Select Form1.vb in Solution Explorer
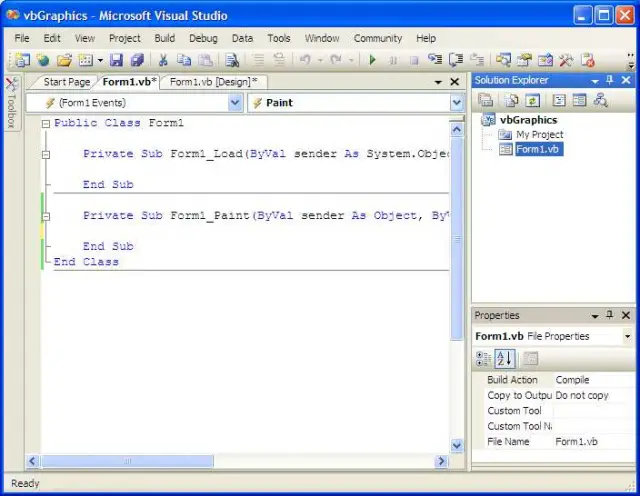This screenshot has width=640, height=496. tap(539, 149)
